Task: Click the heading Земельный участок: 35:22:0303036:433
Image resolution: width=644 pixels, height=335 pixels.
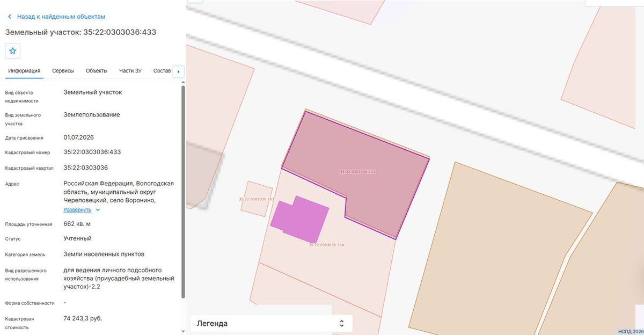Action: point(80,32)
